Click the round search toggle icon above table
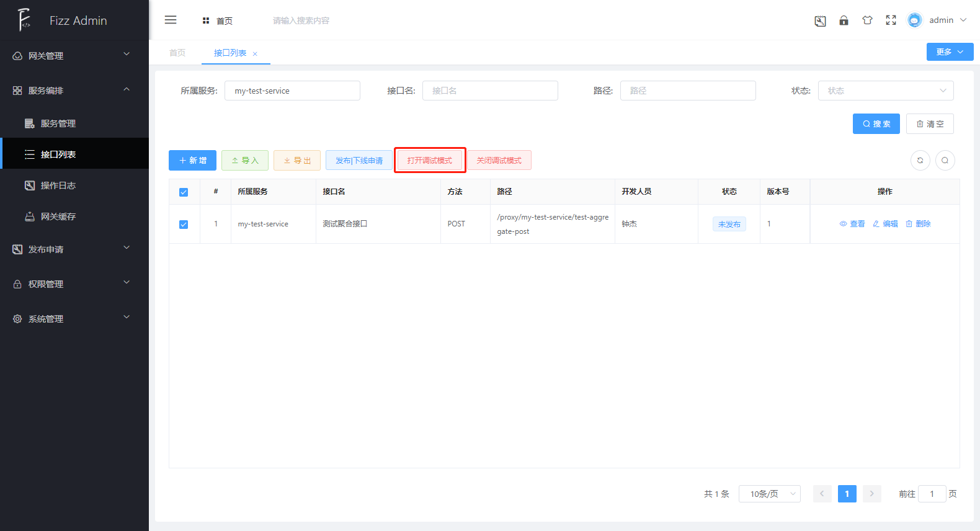This screenshot has height=531, width=980. (945, 160)
